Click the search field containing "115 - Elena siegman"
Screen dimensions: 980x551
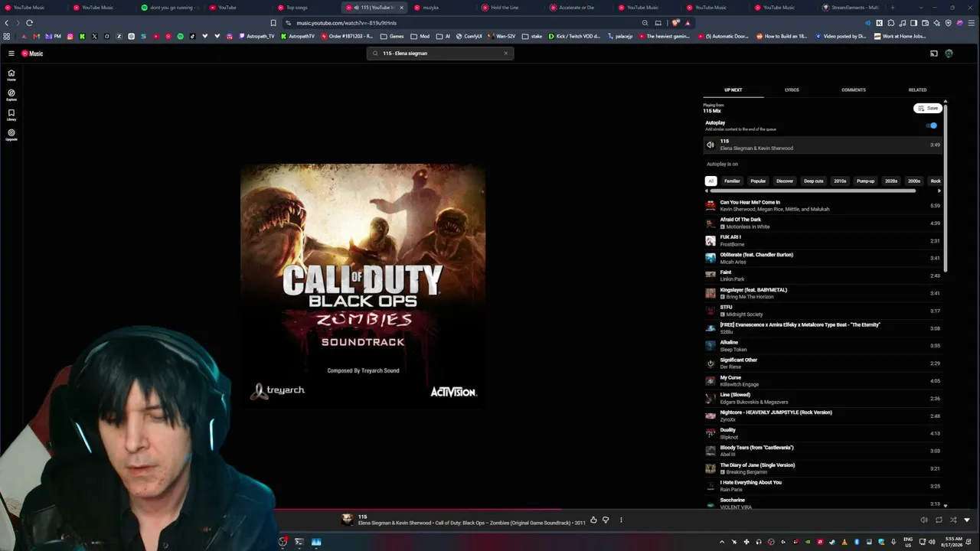pyautogui.click(x=439, y=54)
